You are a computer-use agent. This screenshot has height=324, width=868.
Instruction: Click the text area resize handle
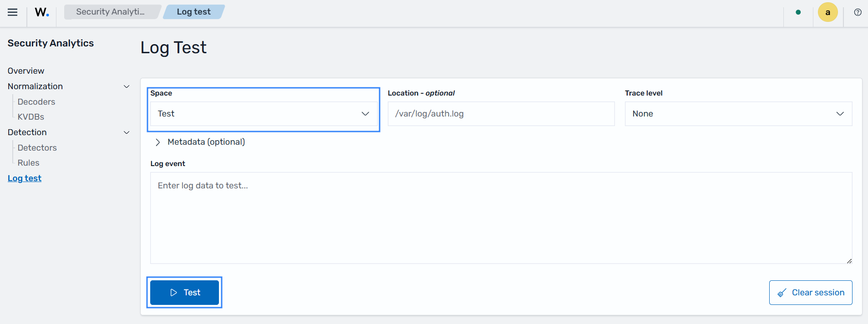click(x=849, y=261)
